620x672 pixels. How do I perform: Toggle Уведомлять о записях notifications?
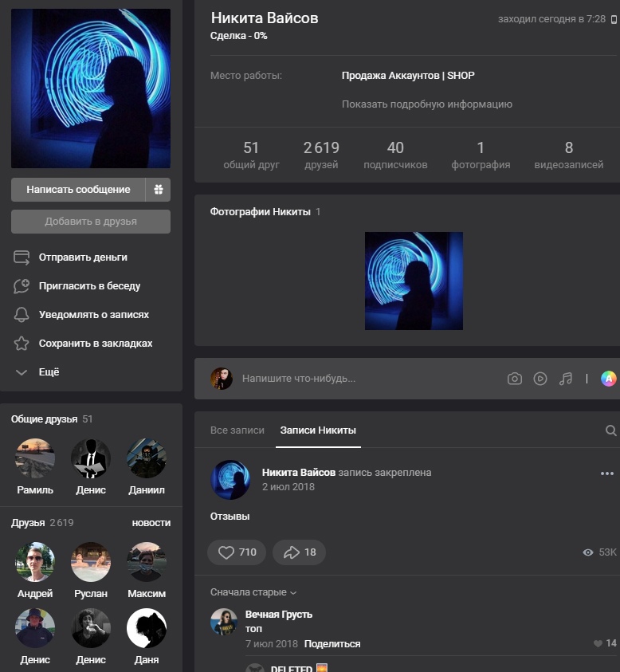[x=93, y=315]
